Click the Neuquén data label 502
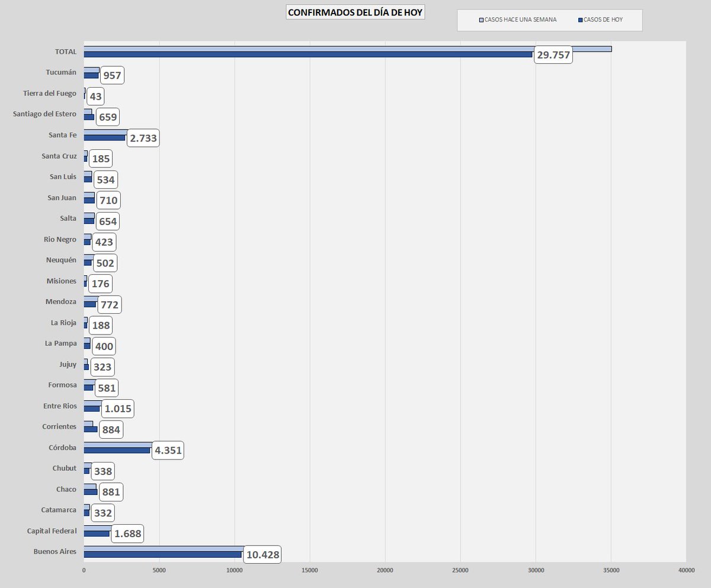Screen dimensions: 711x588 pos(105,263)
